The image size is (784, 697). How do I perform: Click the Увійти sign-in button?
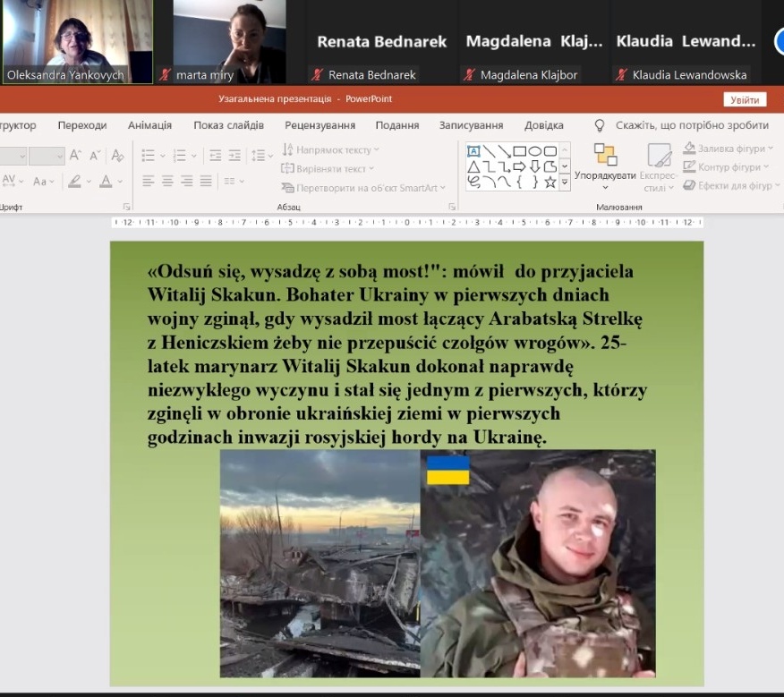pos(745,100)
